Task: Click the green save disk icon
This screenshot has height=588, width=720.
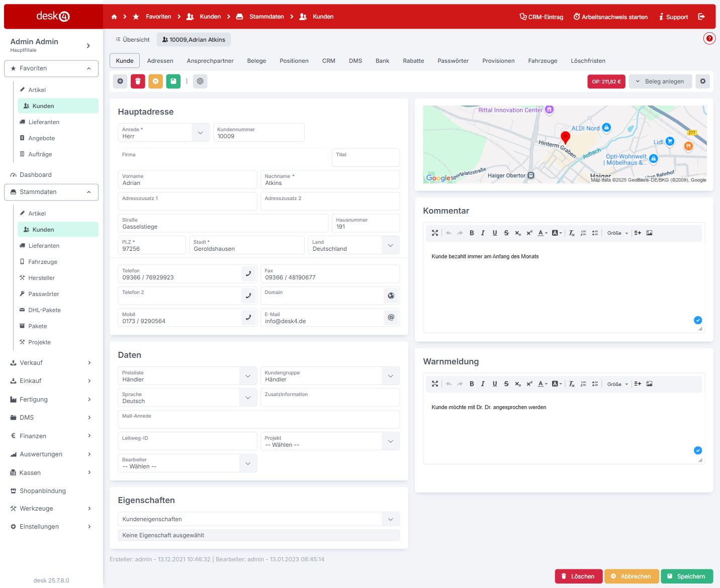Action: coord(173,81)
